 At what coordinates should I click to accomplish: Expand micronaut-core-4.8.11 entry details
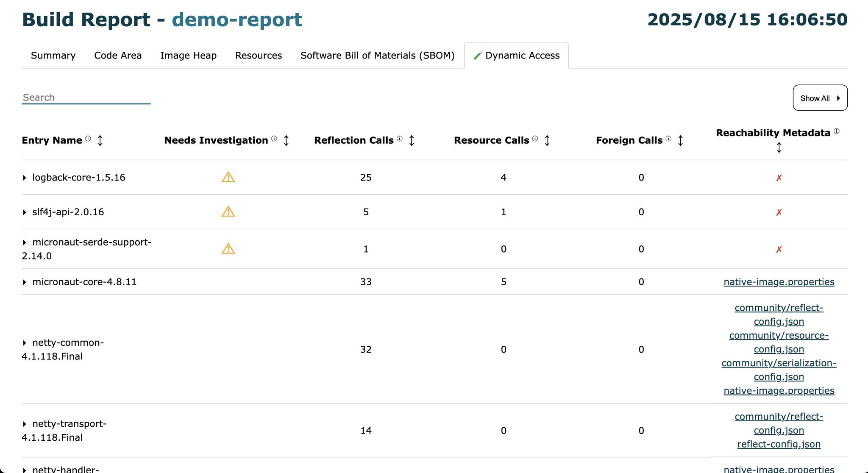(x=25, y=282)
